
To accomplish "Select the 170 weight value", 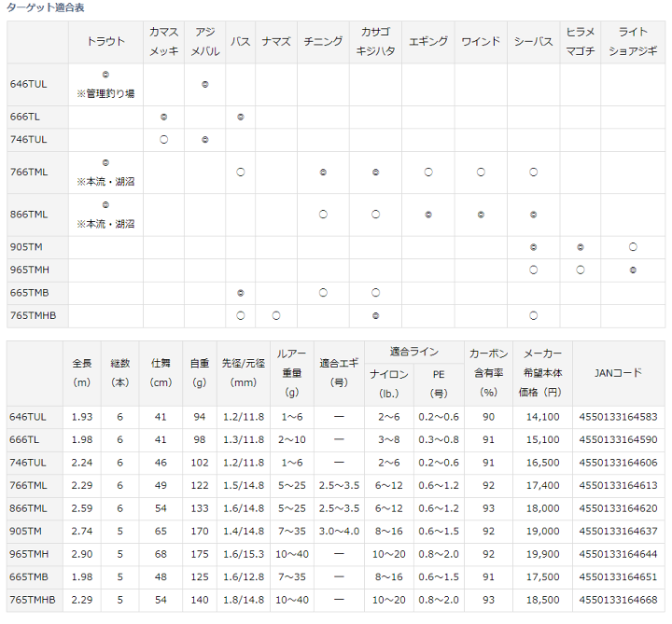I will coord(200,532).
